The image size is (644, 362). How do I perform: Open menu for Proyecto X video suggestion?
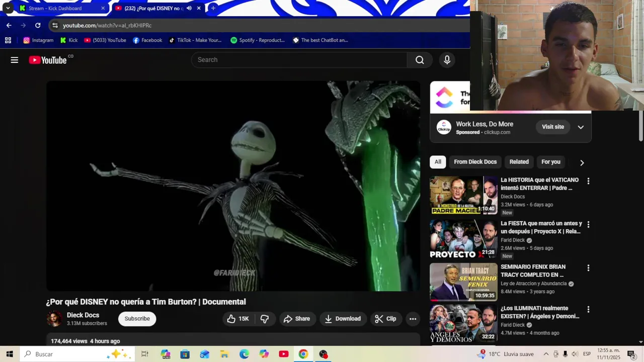point(588,225)
